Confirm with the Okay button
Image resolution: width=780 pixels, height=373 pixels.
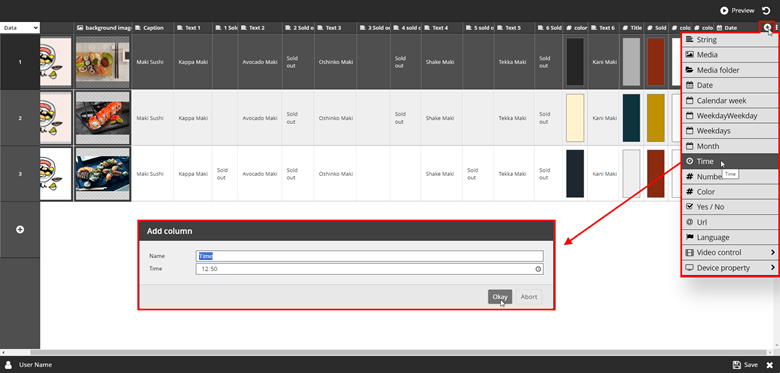click(x=500, y=297)
